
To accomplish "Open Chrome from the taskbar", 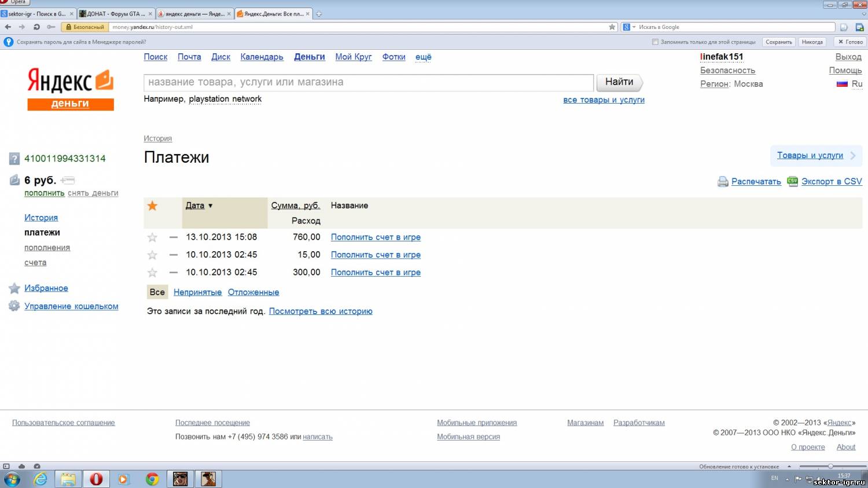I will pos(152,479).
